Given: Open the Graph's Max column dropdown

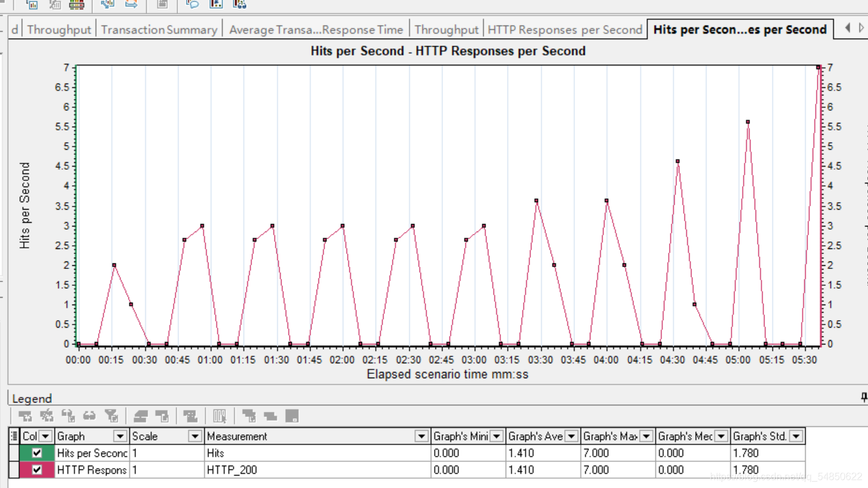Looking at the screenshot, I should (x=646, y=436).
